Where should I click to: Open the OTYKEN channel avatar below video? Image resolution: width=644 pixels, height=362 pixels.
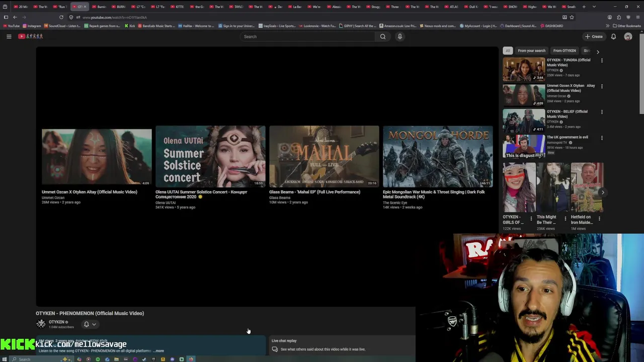click(x=41, y=324)
